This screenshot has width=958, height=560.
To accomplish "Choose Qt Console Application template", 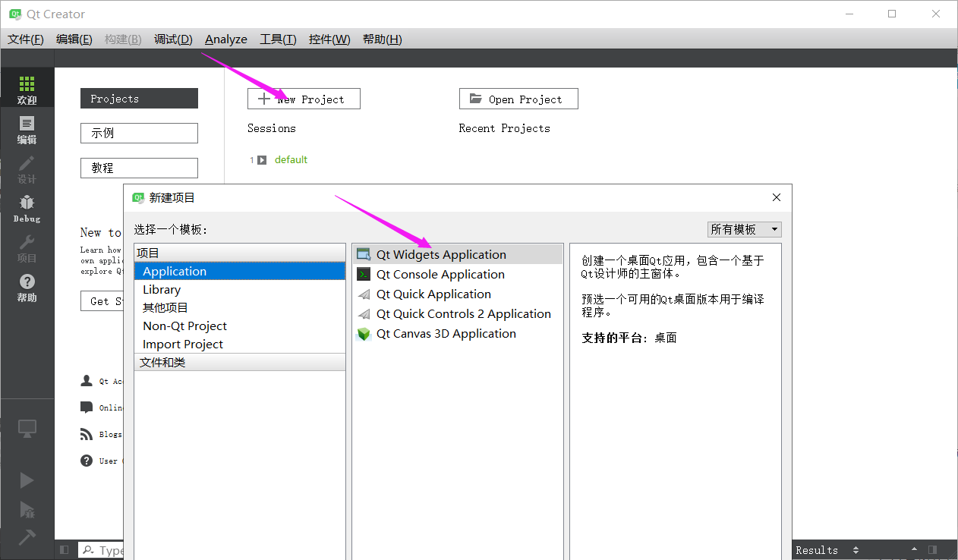I will click(x=458, y=274).
